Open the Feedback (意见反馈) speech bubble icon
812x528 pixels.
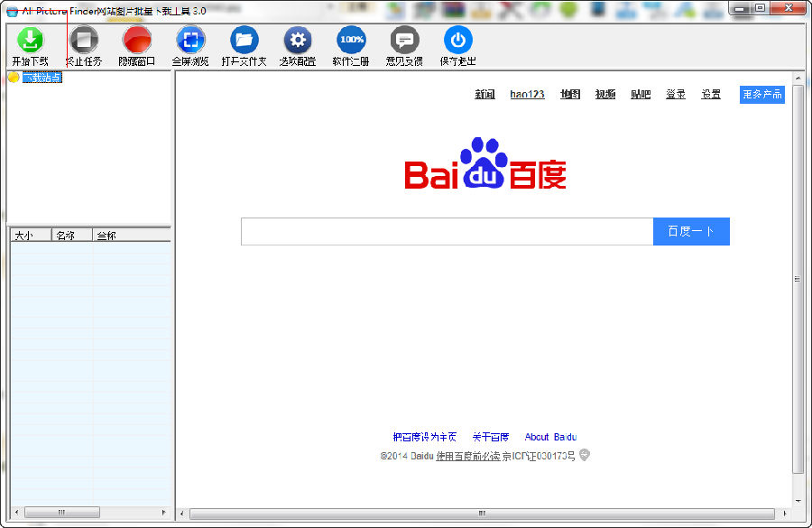click(404, 40)
